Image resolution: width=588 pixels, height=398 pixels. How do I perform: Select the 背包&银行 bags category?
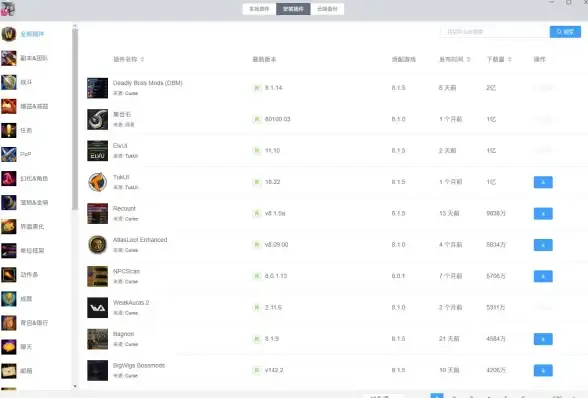coord(34,323)
